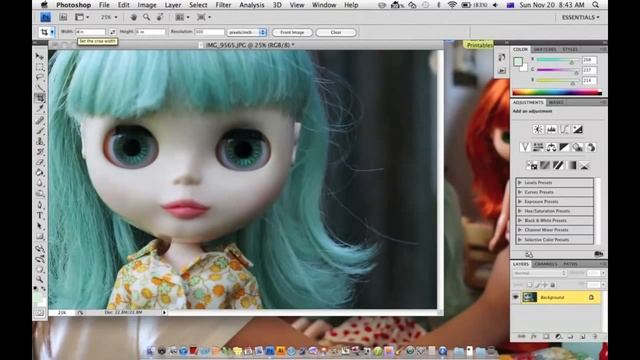The width and height of the screenshot is (640, 360).
Task: Select the Gradient tool
Action: click(x=40, y=173)
